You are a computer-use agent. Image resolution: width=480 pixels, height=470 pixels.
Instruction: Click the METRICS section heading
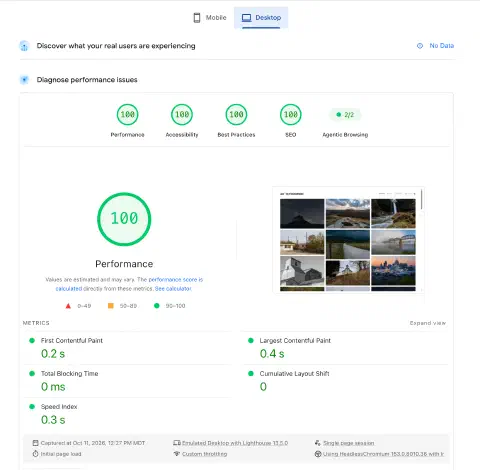(x=36, y=323)
